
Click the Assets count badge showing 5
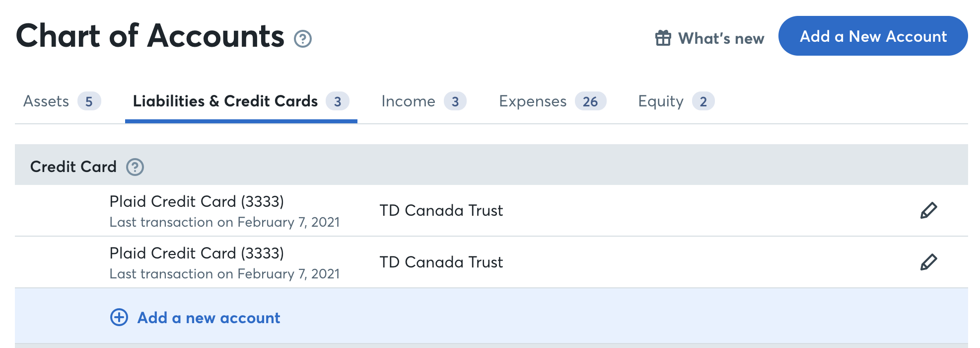coord(89,101)
